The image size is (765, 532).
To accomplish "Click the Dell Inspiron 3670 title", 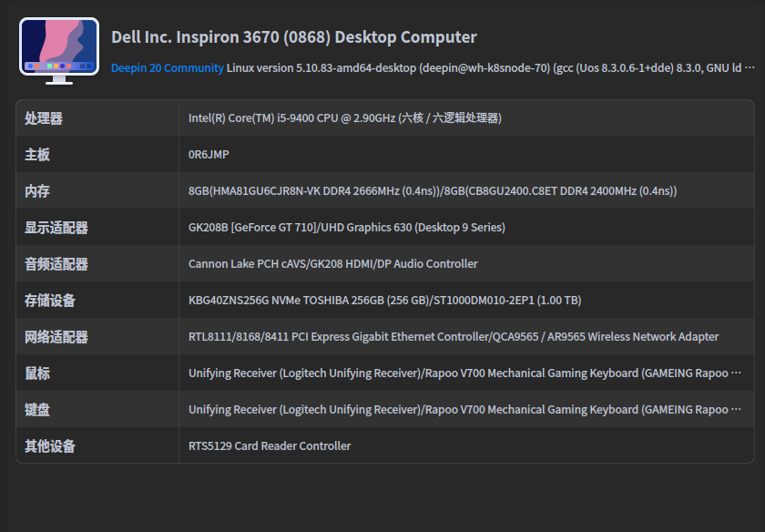I will click(x=294, y=37).
